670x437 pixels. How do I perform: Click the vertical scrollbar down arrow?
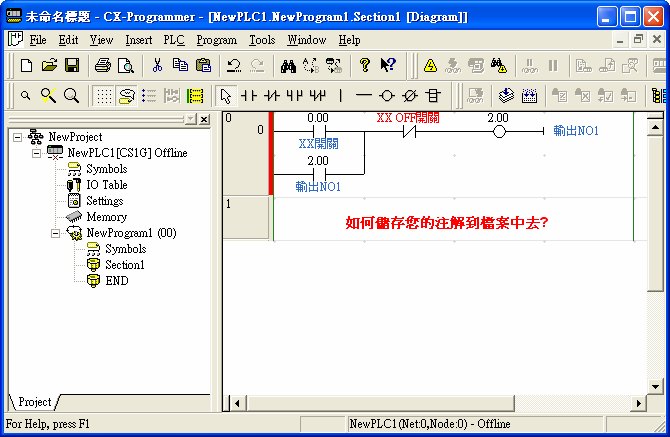[x=655, y=387]
